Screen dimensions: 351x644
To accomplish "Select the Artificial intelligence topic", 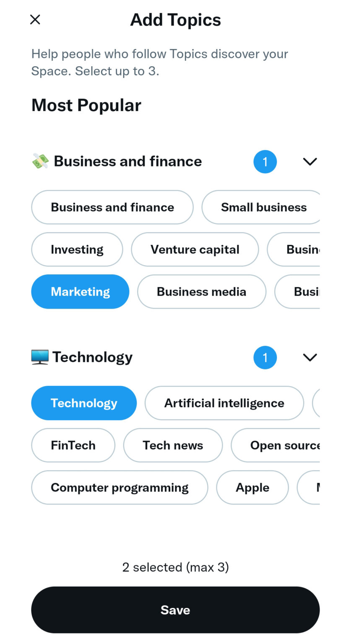I will (224, 403).
